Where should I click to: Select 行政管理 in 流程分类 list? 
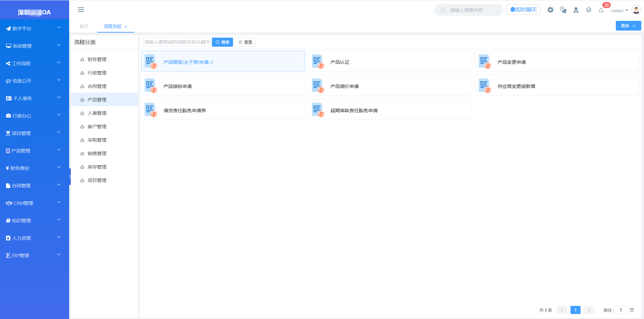pos(104,73)
